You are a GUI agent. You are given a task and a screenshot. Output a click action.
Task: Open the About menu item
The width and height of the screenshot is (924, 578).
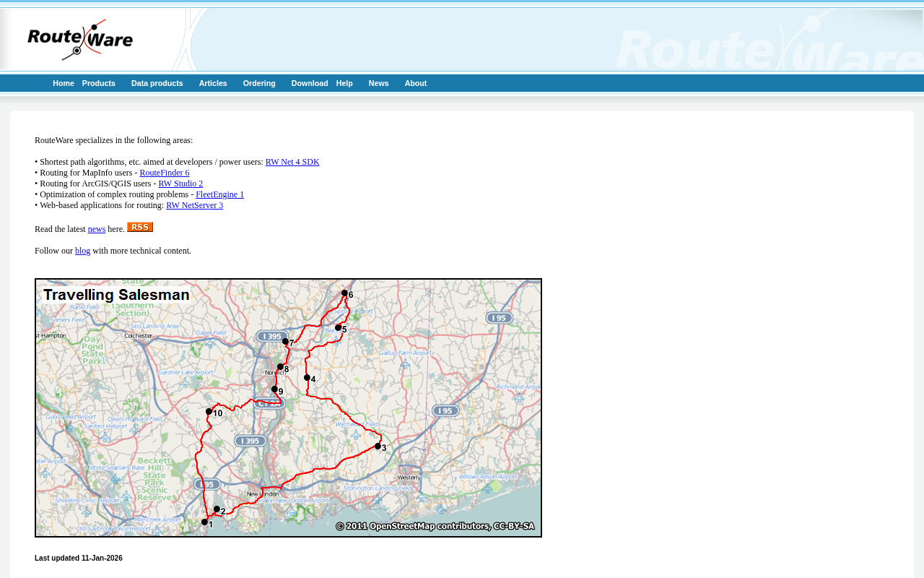[x=416, y=83]
